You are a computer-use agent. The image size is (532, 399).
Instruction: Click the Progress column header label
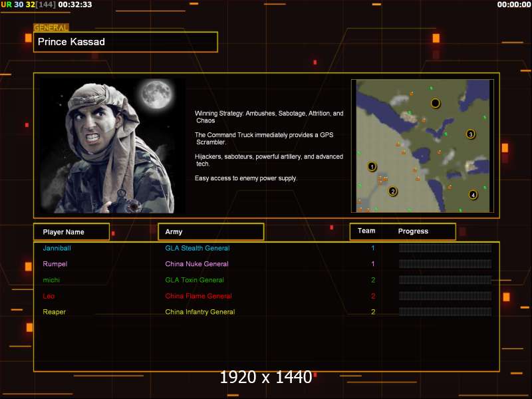coord(413,231)
